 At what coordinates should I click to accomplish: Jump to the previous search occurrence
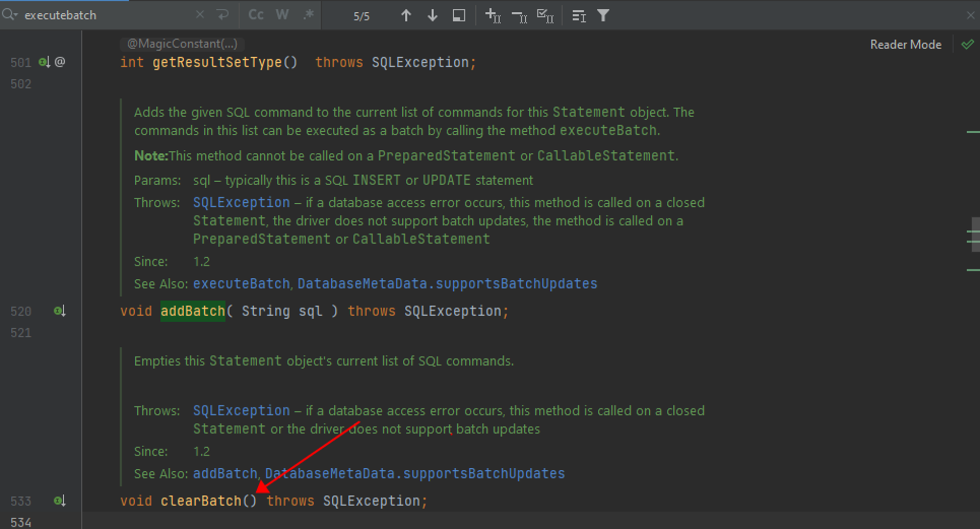tap(406, 15)
